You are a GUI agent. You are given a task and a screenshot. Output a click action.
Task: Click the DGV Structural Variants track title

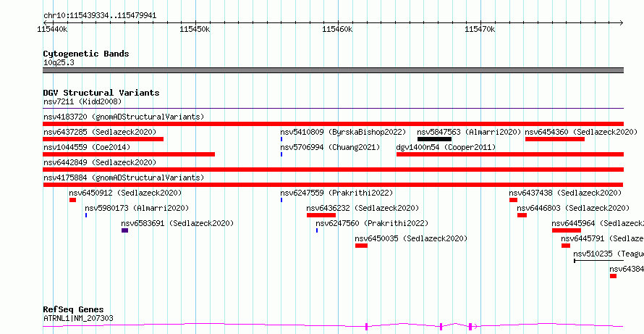tap(101, 93)
